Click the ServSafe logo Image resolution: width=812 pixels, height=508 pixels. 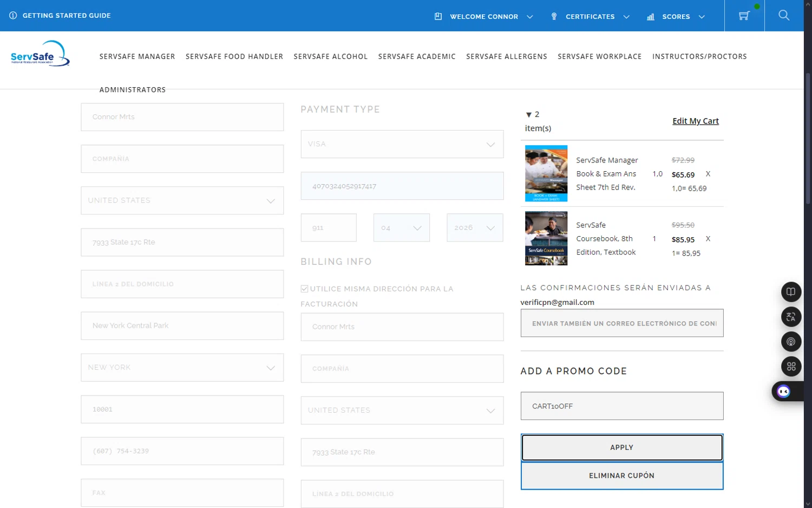pos(40,54)
